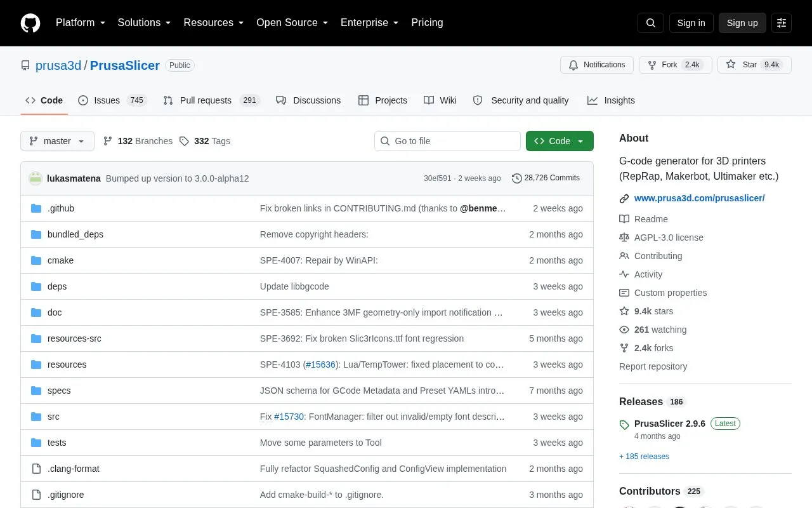
Task: Open the issue #15730 link
Action: pos(289,417)
